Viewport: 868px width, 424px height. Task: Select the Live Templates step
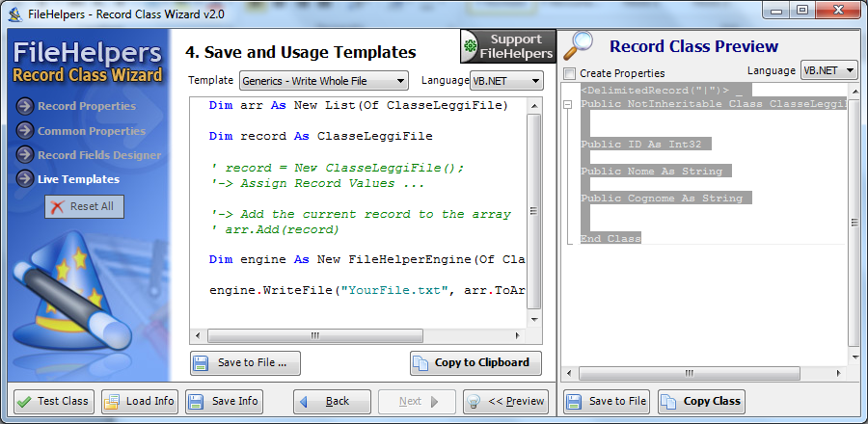pyautogui.click(x=78, y=179)
